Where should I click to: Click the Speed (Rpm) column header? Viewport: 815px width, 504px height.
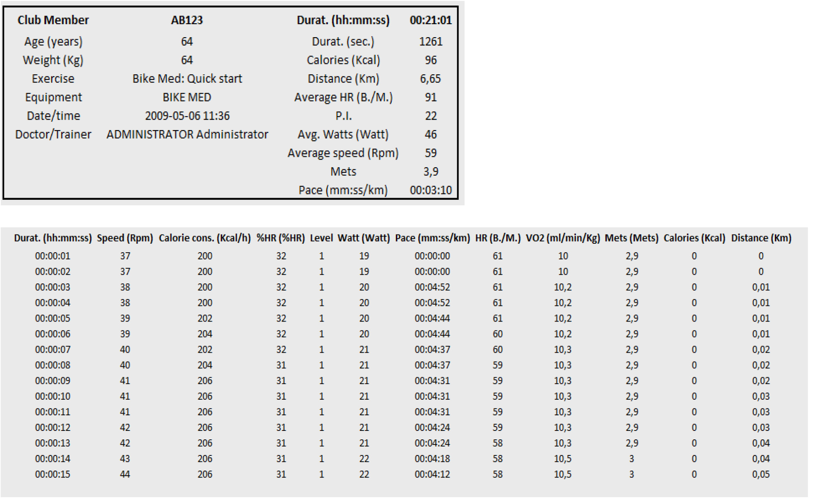[x=125, y=238]
